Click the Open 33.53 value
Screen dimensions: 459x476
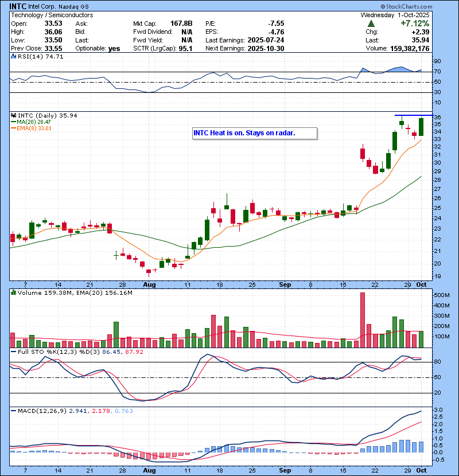pos(53,24)
